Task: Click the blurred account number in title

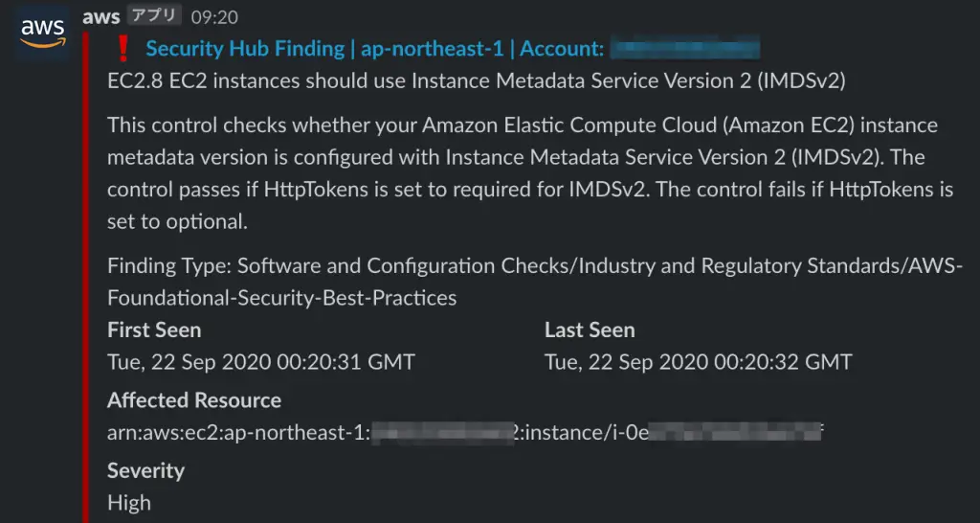Action: coord(685,48)
